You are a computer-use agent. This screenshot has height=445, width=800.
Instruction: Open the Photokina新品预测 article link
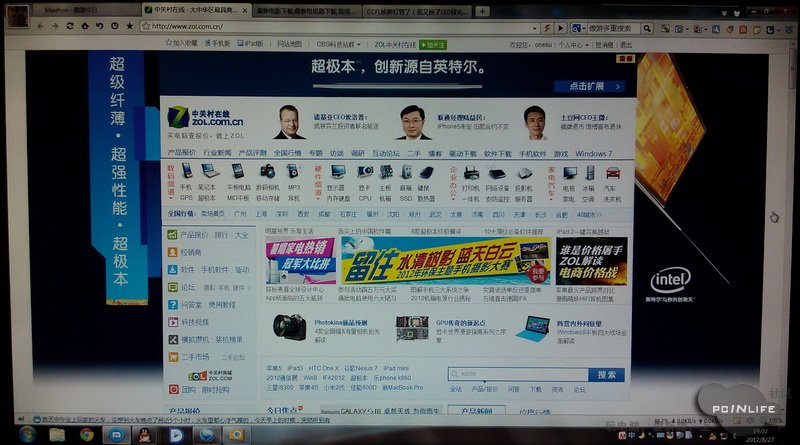[x=340, y=323]
